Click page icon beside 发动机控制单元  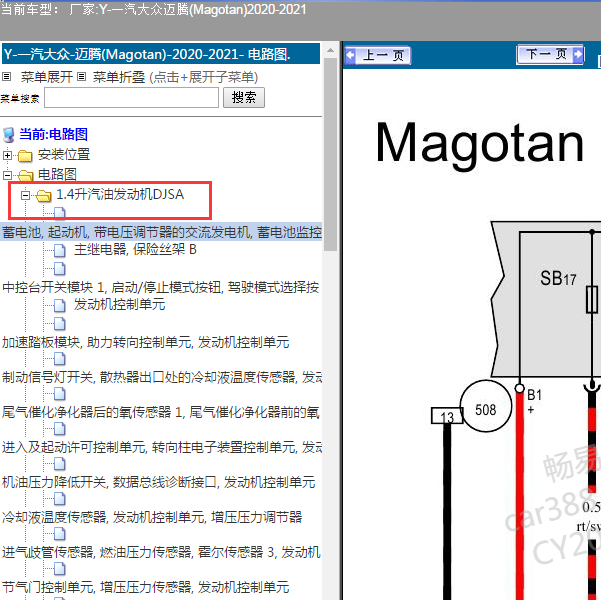[x=59, y=306]
